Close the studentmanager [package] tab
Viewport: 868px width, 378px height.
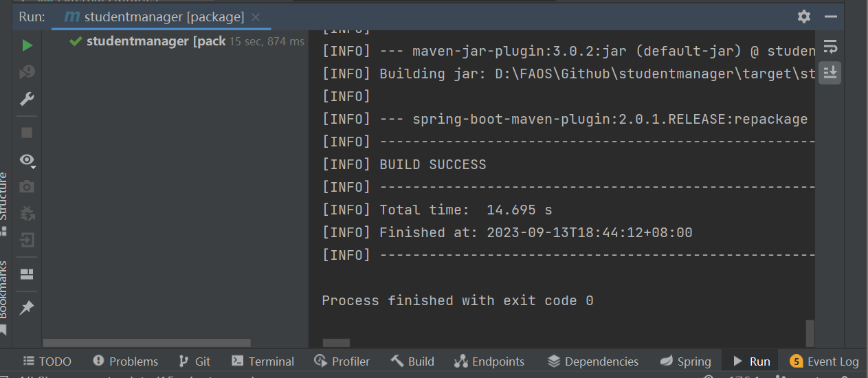click(256, 16)
